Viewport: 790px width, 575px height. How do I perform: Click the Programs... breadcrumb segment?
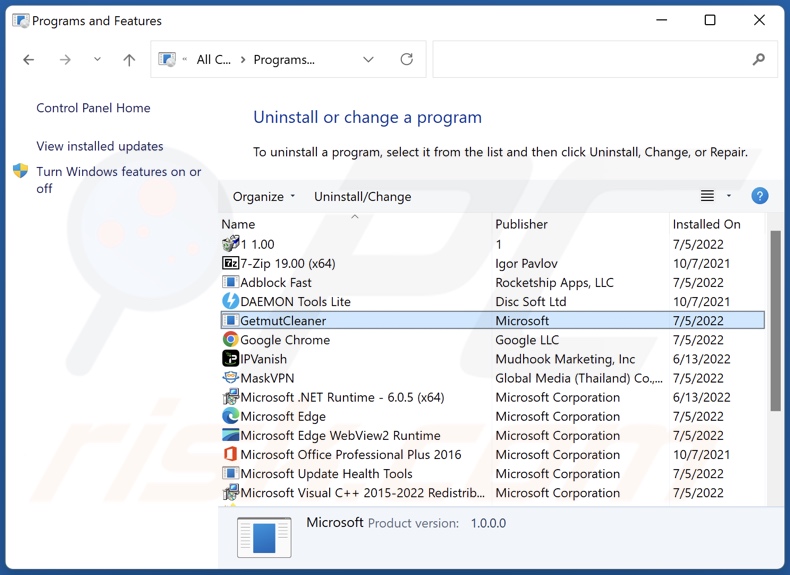pyautogui.click(x=284, y=59)
